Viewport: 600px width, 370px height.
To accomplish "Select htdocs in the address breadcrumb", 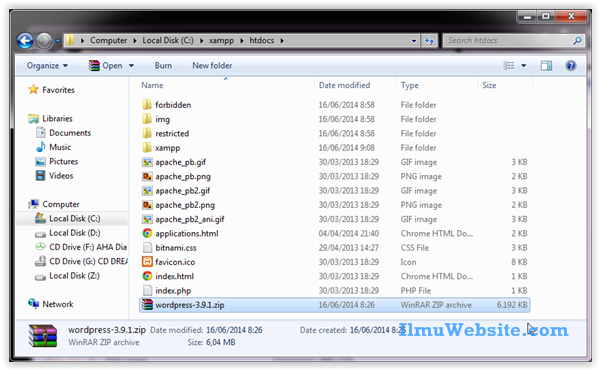I will pos(262,40).
